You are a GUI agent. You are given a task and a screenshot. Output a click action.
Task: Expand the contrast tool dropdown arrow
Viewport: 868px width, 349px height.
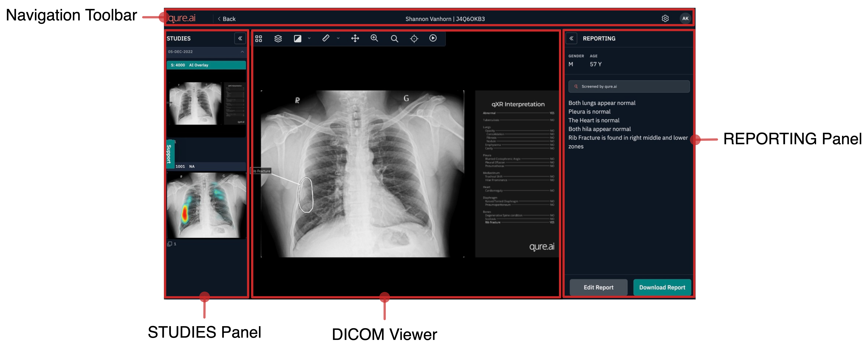[x=309, y=38]
